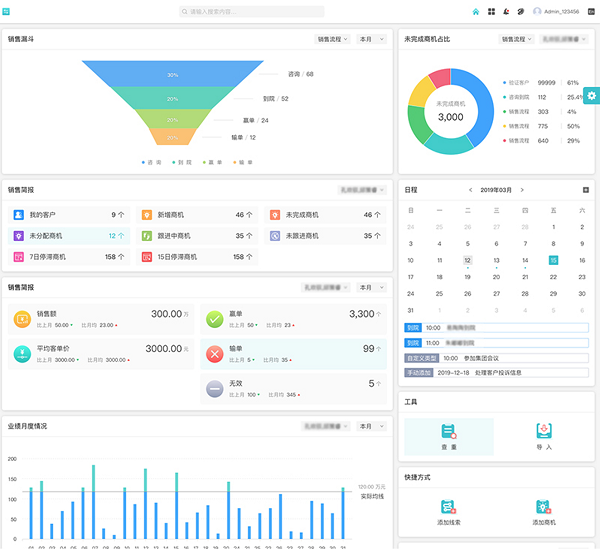Click the 导入 import tool icon
Viewport: 600px width, 549px height.
[x=544, y=431]
